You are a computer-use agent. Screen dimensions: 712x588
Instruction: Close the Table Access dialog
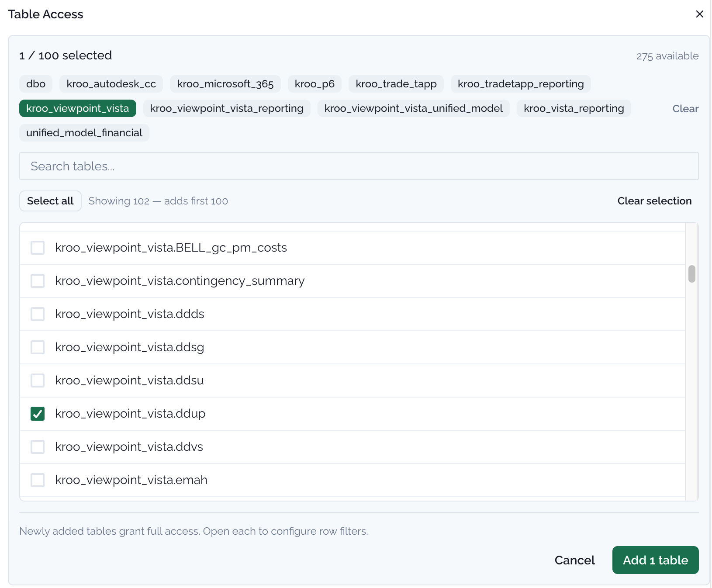(x=699, y=14)
